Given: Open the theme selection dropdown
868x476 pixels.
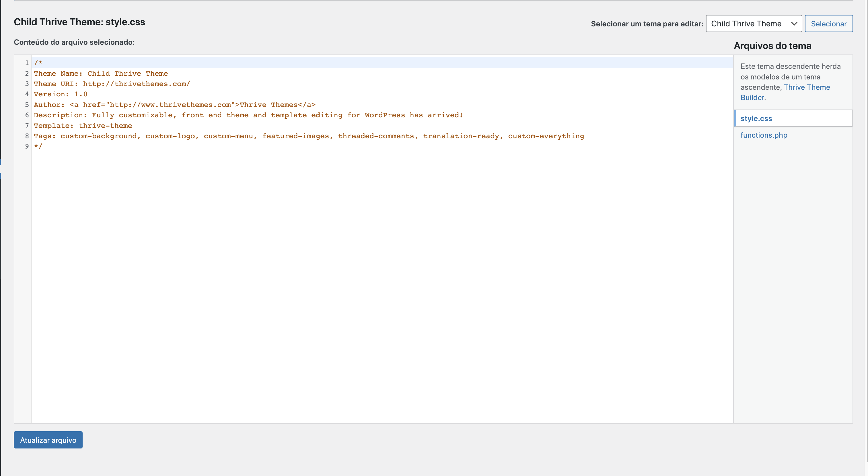Looking at the screenshot, I should (754, 24).
